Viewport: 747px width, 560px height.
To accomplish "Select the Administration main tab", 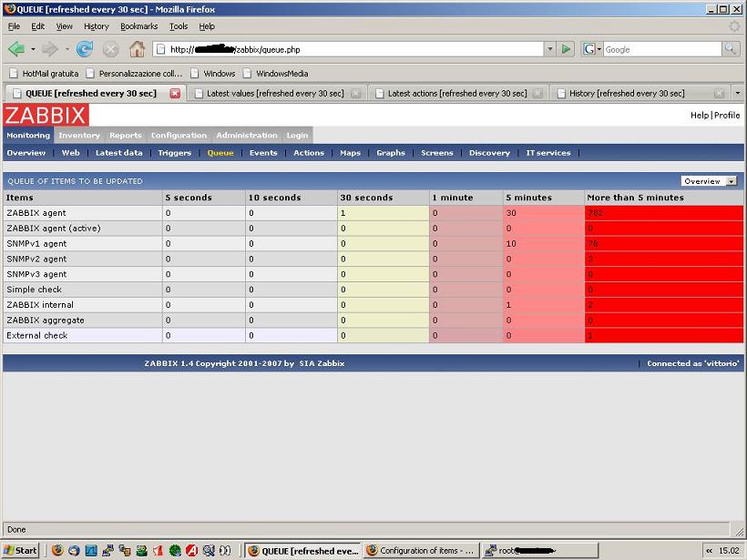I will click(247, 136).
